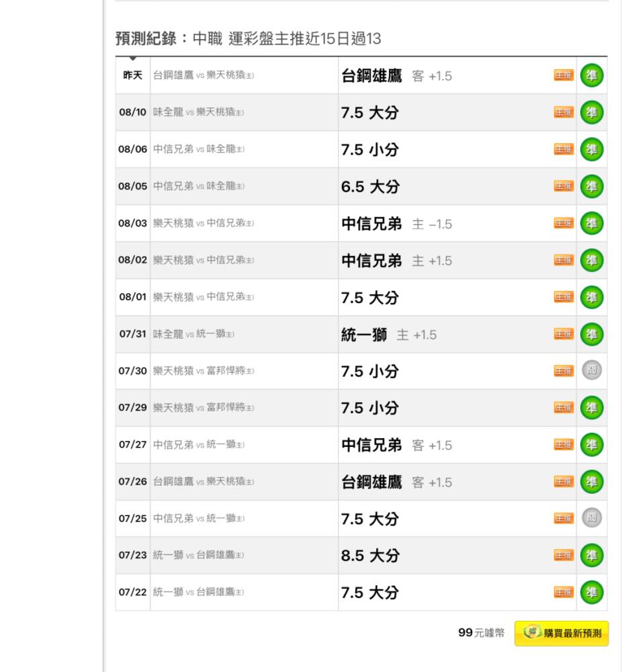Select the 07/27 matchup 中信兄弟 vs 統一獅
Image resolution: width=628 pixels, height=672 pixels.
pyautogui.click(x=199, y=444)
